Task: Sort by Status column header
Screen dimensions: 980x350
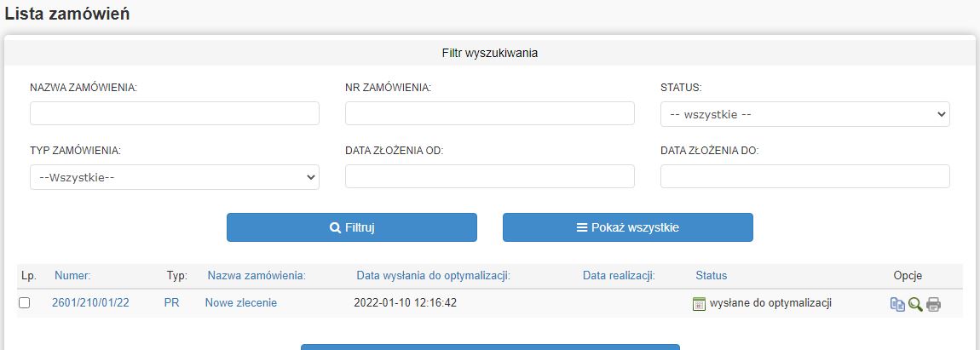Action: 711,275
